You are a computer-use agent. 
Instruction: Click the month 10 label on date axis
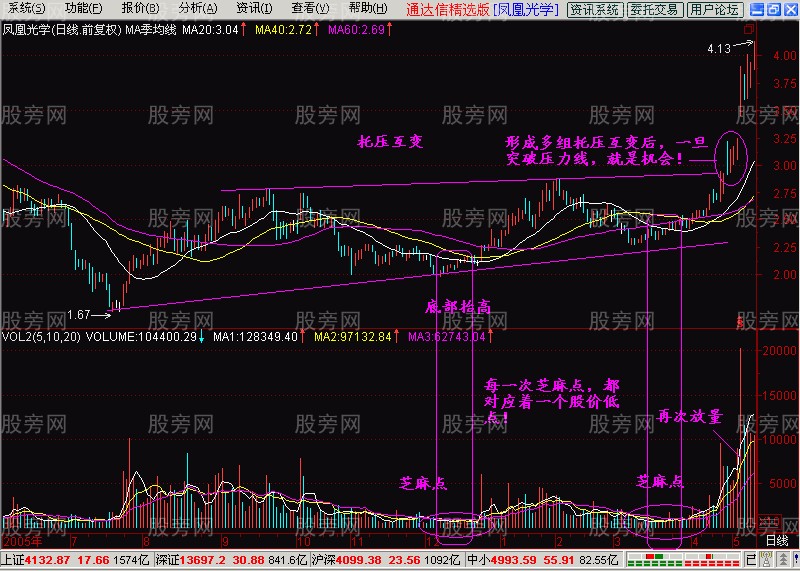point(304,540)
